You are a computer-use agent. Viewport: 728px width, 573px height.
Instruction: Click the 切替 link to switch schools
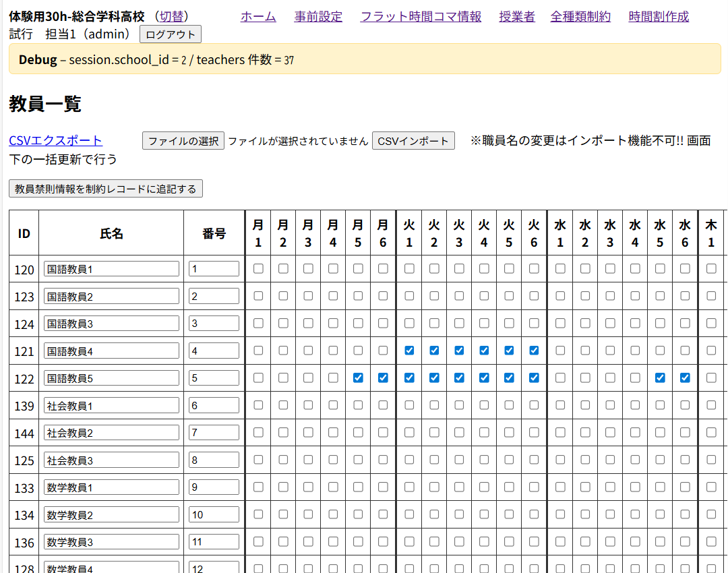point(172,17)
